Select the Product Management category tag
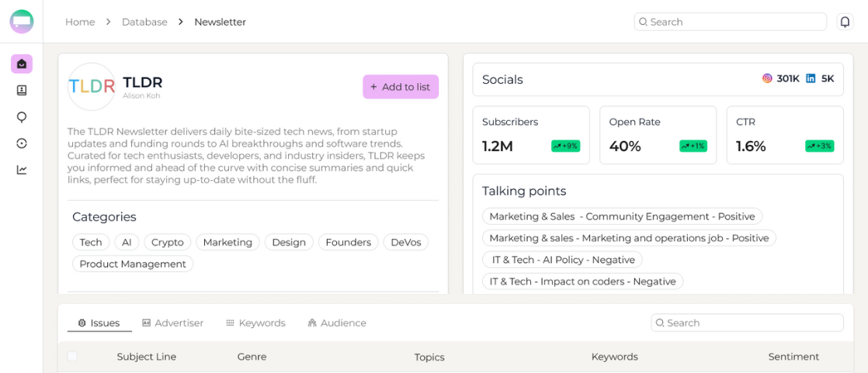Screen dimensions: 868x373 coord(133,264)
